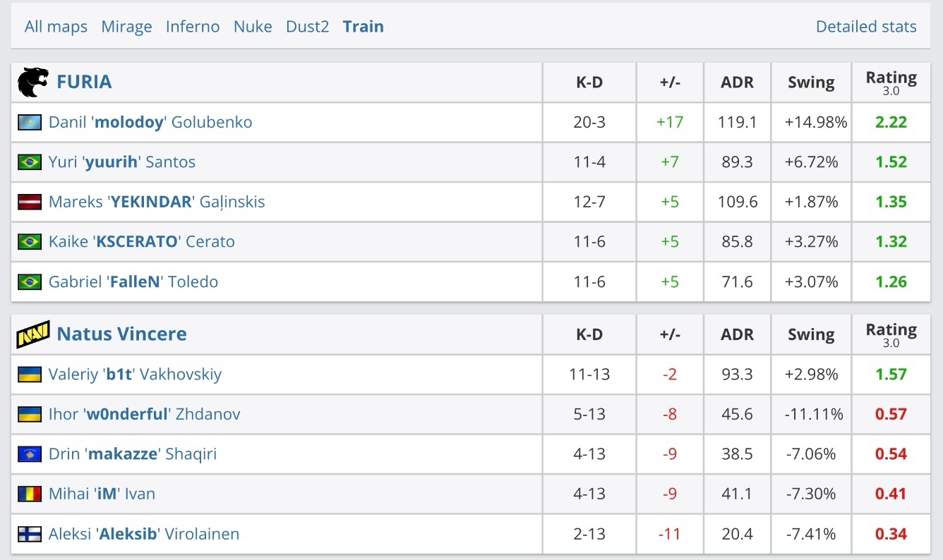Click the Brazil flag next to FalleN

pos(30,281)
